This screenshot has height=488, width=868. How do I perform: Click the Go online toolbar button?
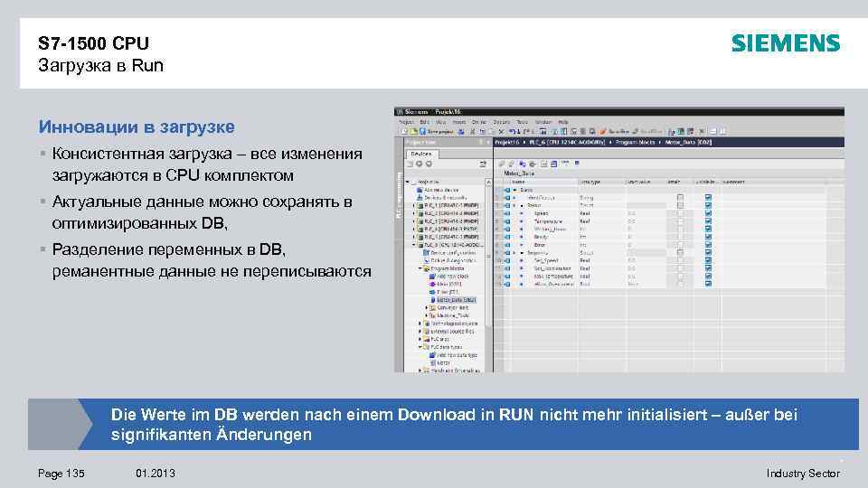[615, 132]
